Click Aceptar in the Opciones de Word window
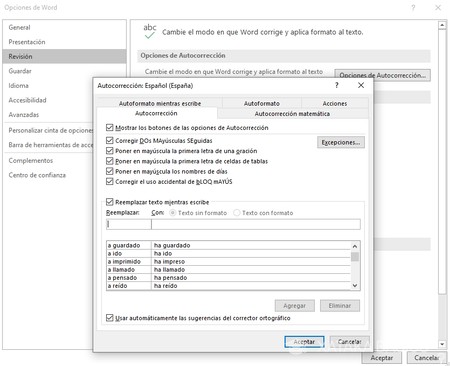The image size is (450, 366). [x=382, y=358]
